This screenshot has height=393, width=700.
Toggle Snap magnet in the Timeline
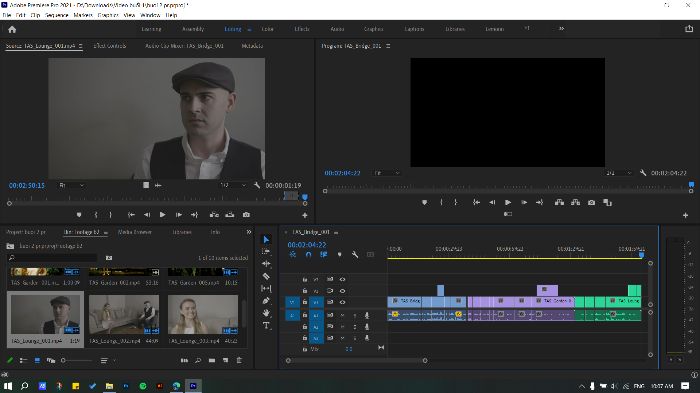tap(308, 255)
